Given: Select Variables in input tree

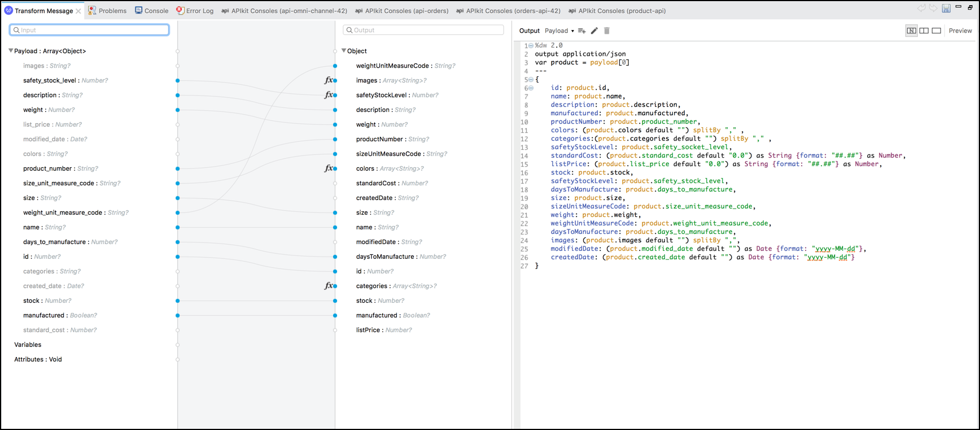Looking at the screenshot, I should pos(28,345).
